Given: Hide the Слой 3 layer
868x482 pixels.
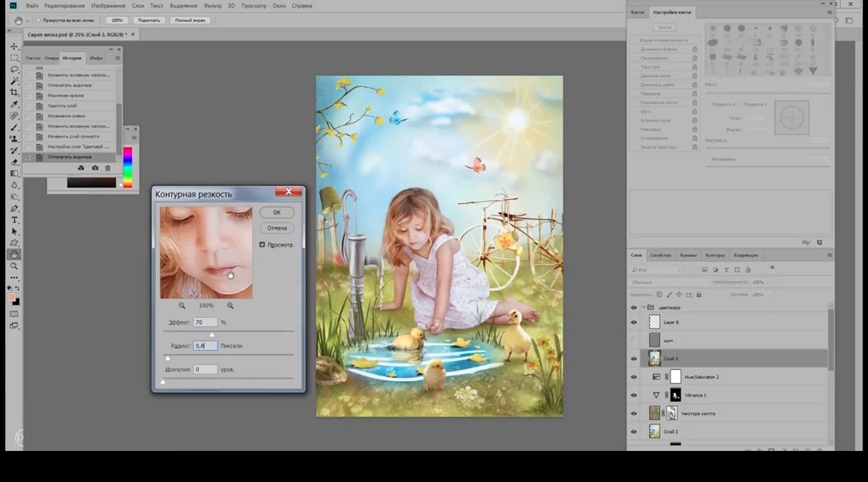Looking at the screenshot, I should click(634, 359).
